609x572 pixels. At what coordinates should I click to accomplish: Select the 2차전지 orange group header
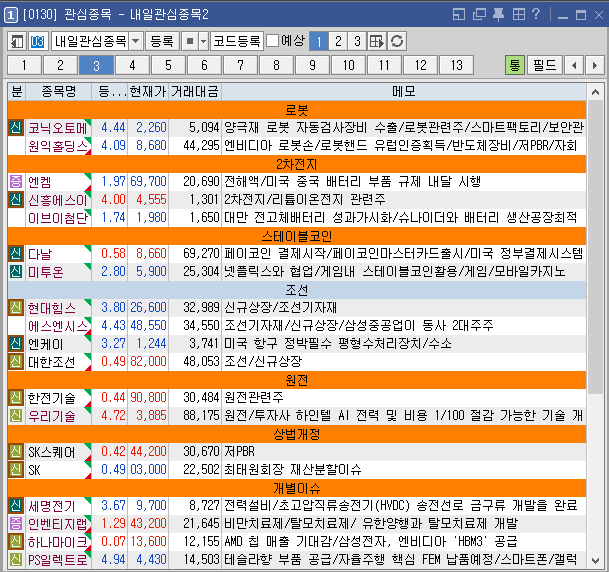[x=297, y=164]
